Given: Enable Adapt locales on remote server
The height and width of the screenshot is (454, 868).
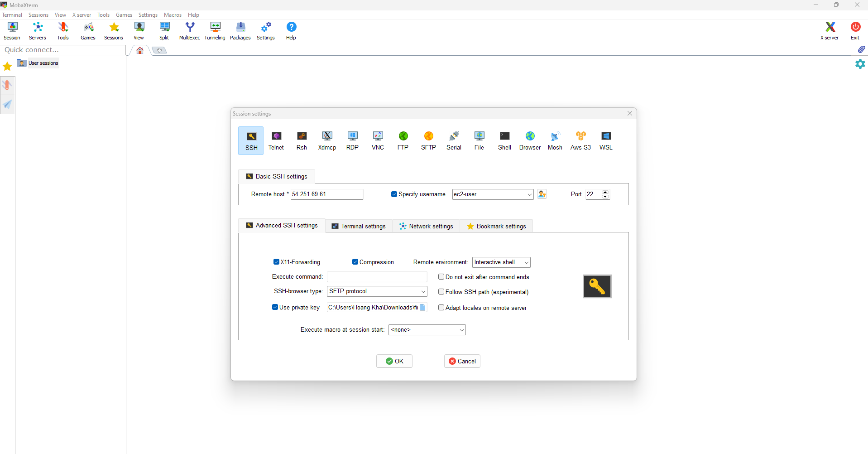Looking at the screenshot, I should (441, 308).
